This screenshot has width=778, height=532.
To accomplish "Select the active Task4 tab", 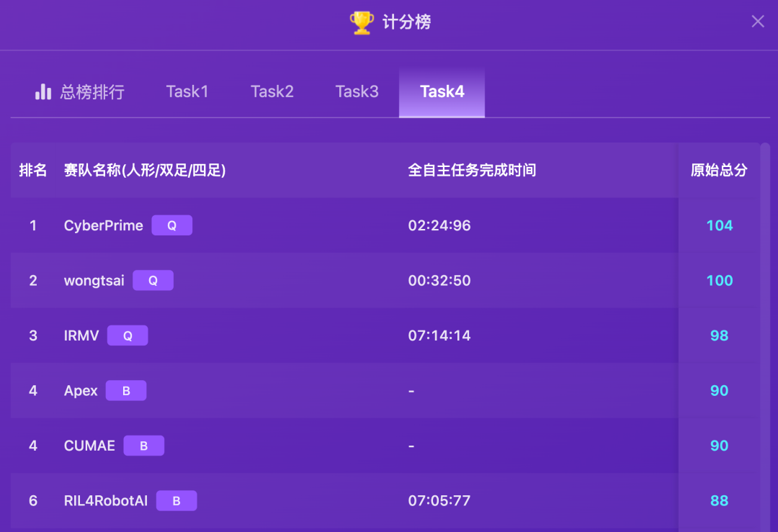I will click(x=442, y=91).
